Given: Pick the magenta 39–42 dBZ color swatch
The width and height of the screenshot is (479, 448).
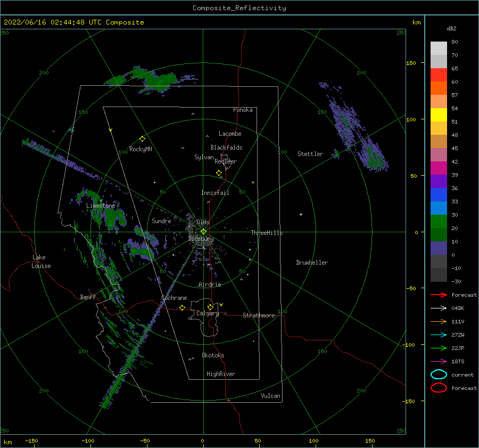Looking at the screenshot, I should [x=439, y=168].
